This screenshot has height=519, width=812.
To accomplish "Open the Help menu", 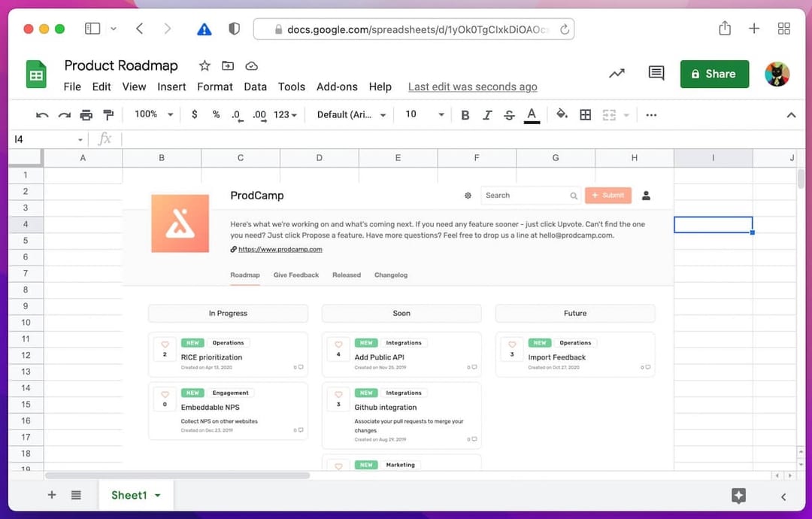I will click(x=380, y=87).
